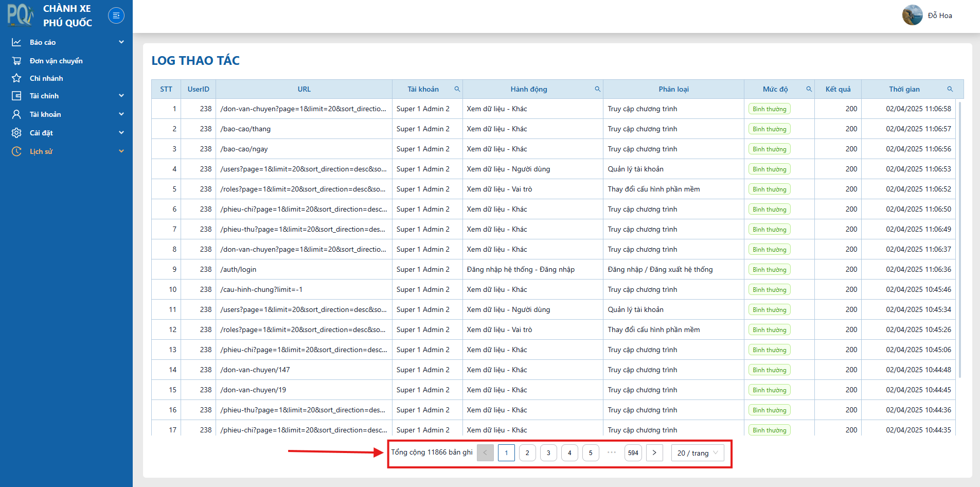Viewport: 980px width, 487px height.
Task: Select Cài đặt menu label
Action: pos(41,133)
